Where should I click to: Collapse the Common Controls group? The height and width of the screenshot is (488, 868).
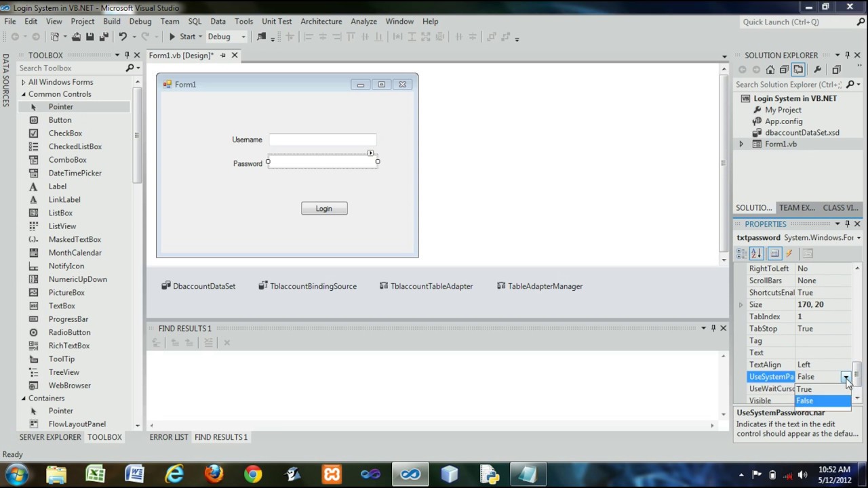pyautogui.click(x=23, y=94)
